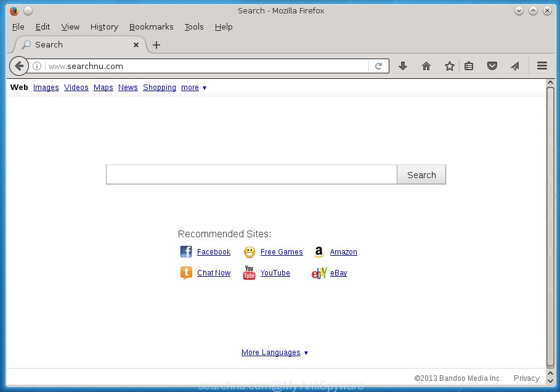Screen dimensions: 560x392
Task: Open a new tab with plus button
Action: (156, 45)
